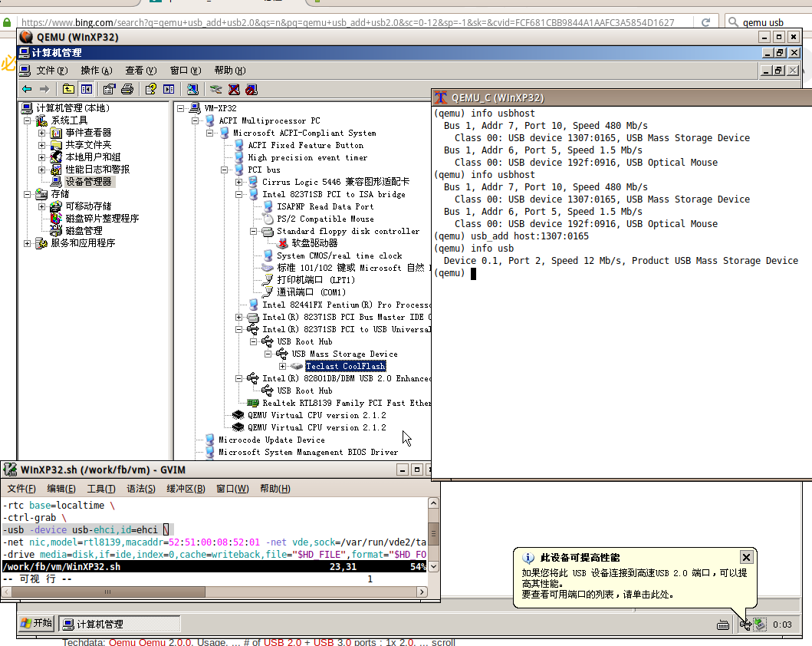Click the GVIM vertical scrollbar down arrow

(x=433, y=566)
